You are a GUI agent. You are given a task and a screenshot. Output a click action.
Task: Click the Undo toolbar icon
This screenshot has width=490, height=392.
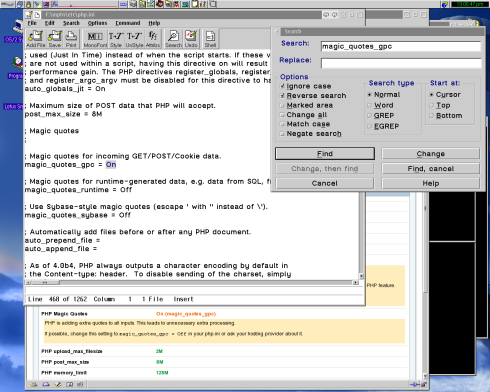coord(191,39)
